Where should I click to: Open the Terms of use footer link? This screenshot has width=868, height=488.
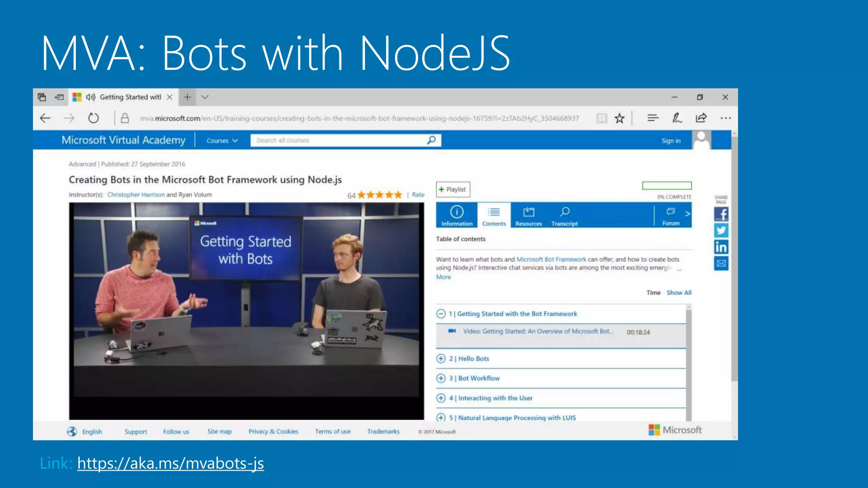333,431
